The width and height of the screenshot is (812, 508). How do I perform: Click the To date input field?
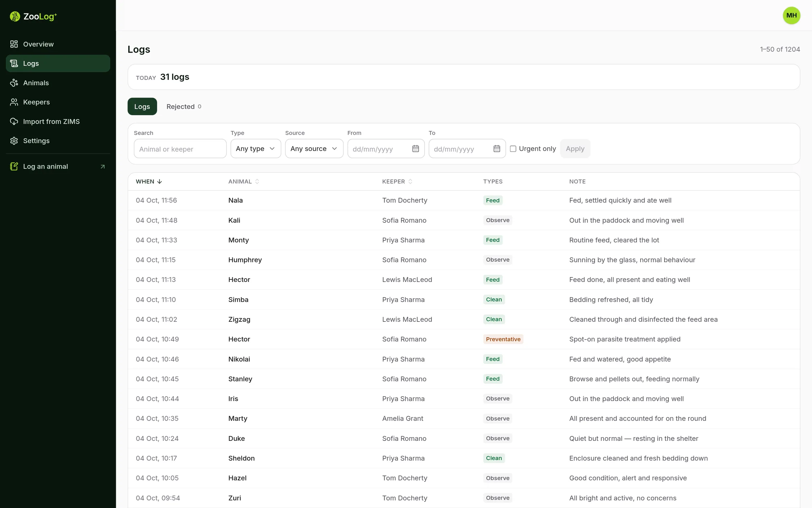point(467,149)
